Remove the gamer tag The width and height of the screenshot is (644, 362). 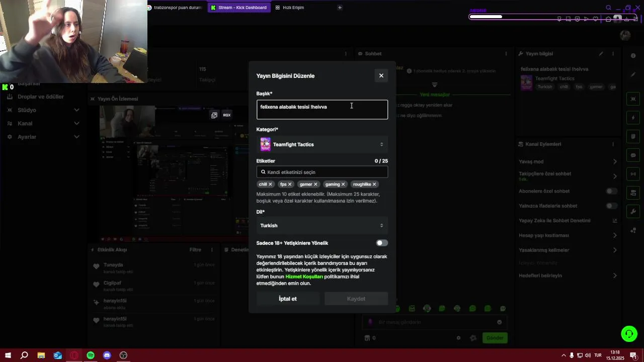click(316, 185)
